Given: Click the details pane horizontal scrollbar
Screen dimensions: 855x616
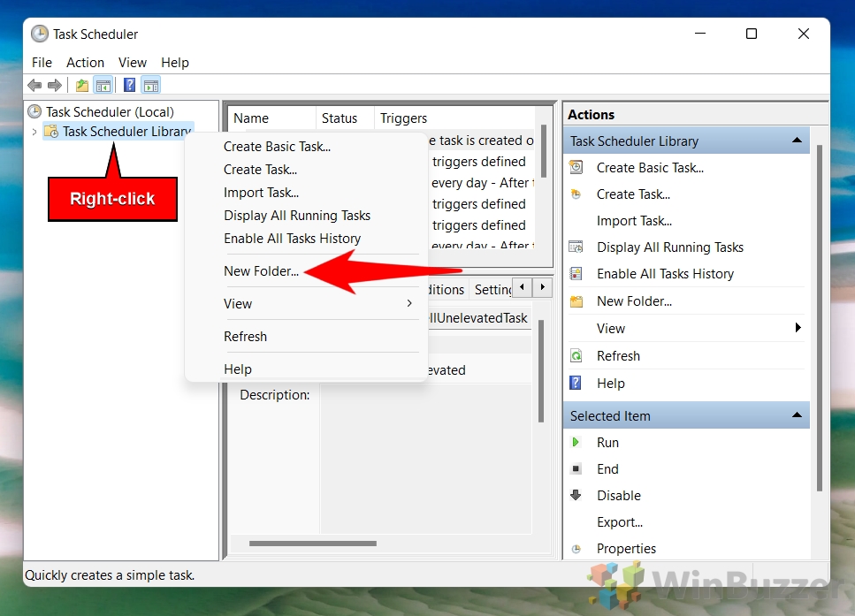Looking at the screenshot, I should click(313, 543).
